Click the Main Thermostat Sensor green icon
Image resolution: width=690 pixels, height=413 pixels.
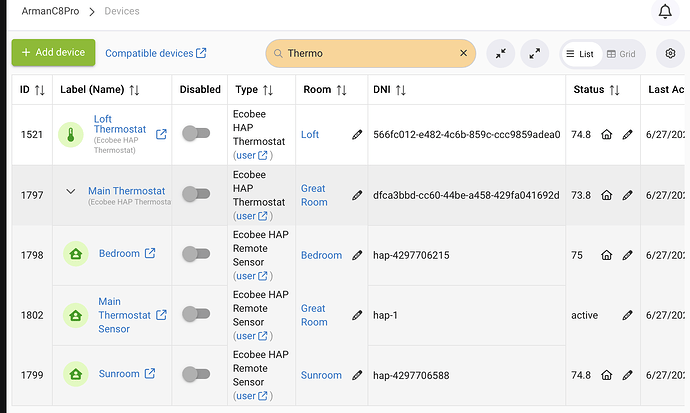click(76, 315)
